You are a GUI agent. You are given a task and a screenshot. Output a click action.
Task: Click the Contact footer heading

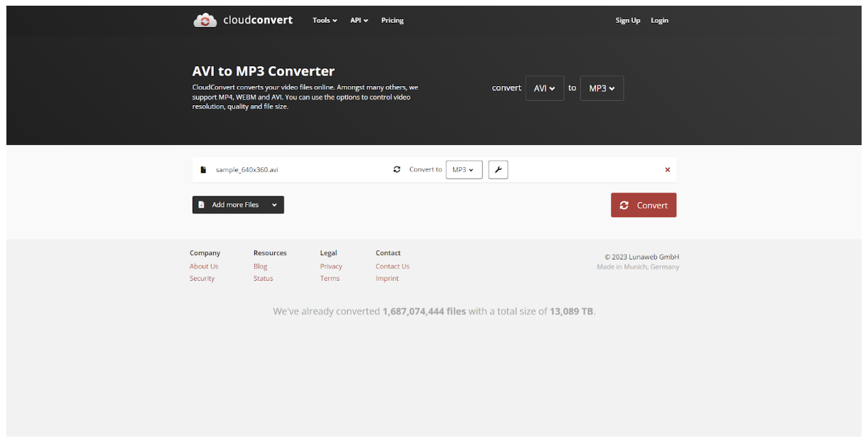(x=388, y=253)
